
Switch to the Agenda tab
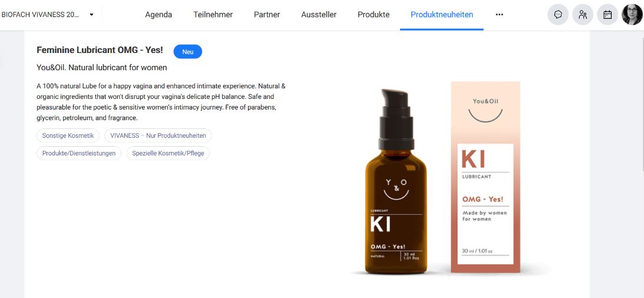click(158, 14)
